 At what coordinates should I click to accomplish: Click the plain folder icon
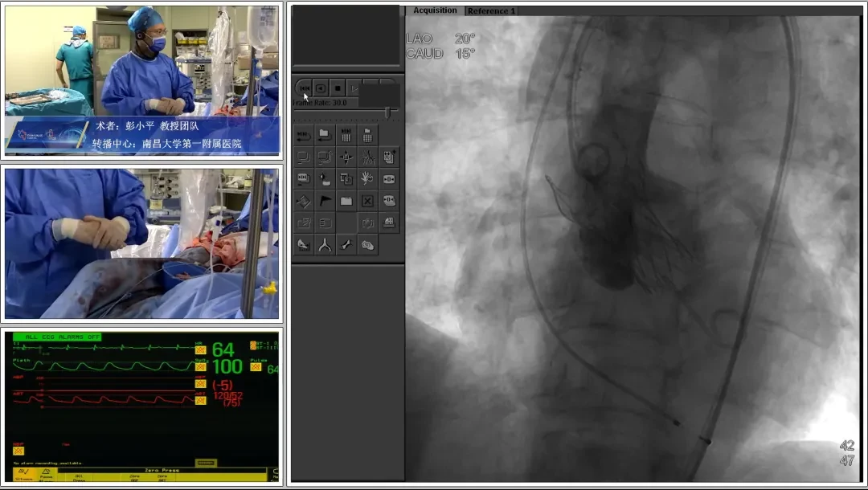coord(346,201)
